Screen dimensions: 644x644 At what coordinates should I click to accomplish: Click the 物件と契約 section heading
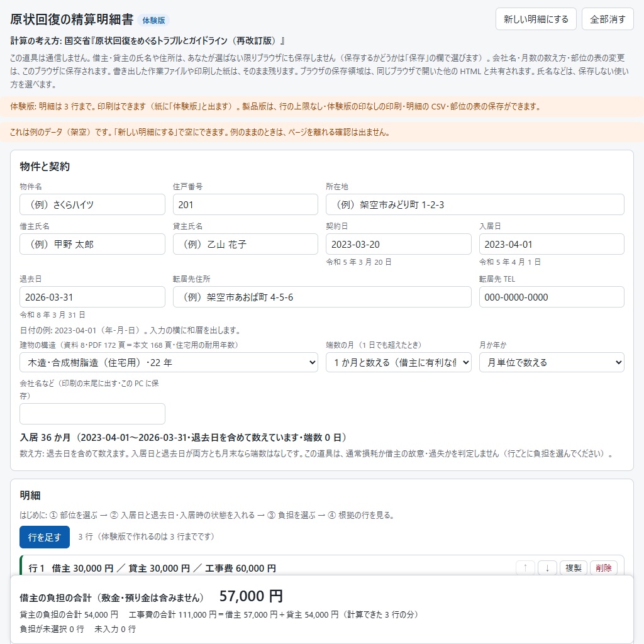45,166
